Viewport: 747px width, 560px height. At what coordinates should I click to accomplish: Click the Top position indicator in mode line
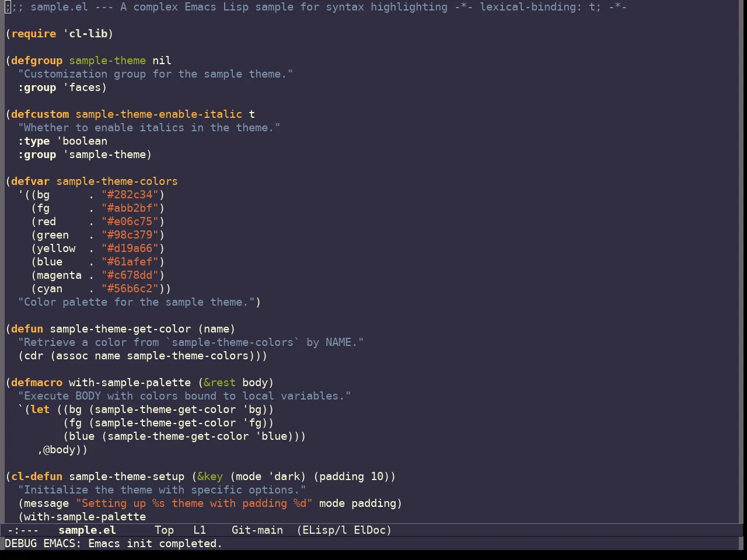coord(164,530)
